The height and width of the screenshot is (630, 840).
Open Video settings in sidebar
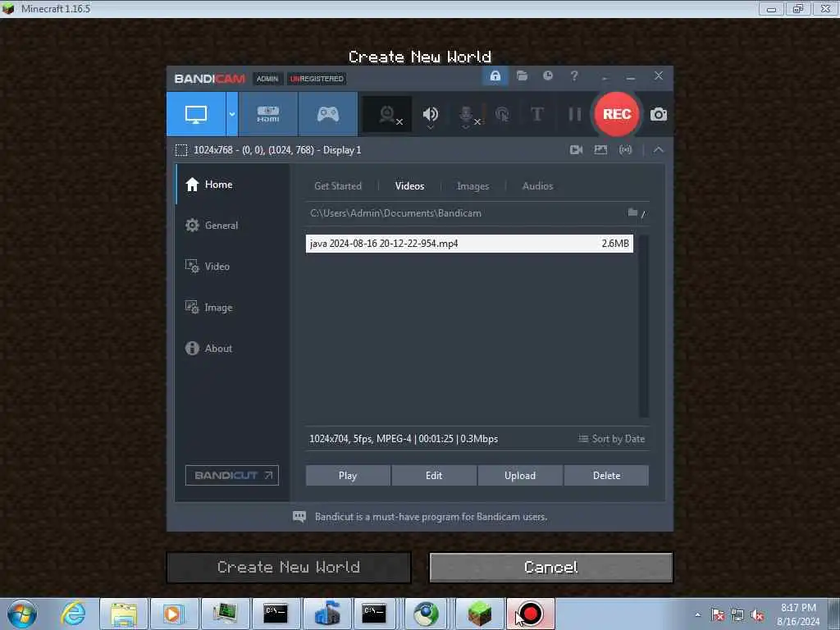(x=232, y=267)
